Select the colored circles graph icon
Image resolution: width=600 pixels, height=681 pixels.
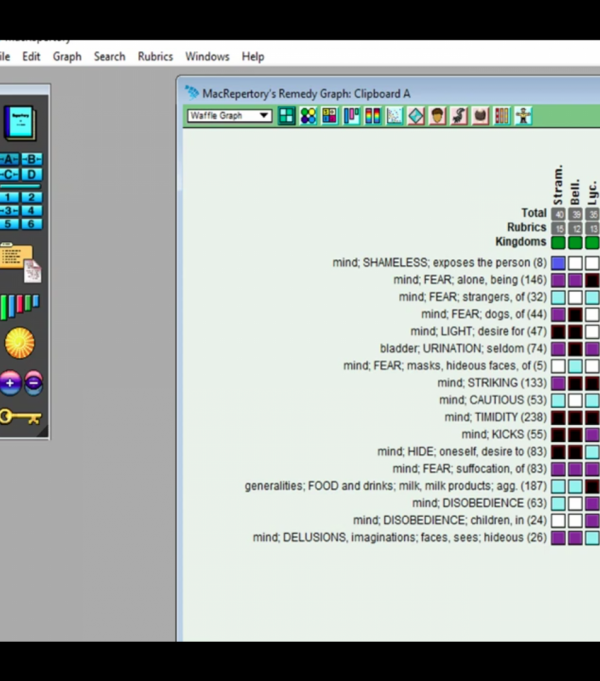[x=308, y=116]
